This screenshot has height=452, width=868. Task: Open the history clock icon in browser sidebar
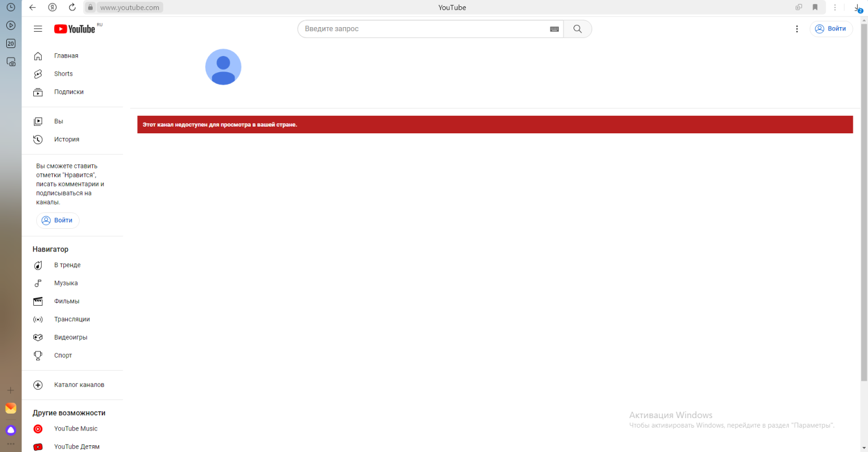click(11, 7)
